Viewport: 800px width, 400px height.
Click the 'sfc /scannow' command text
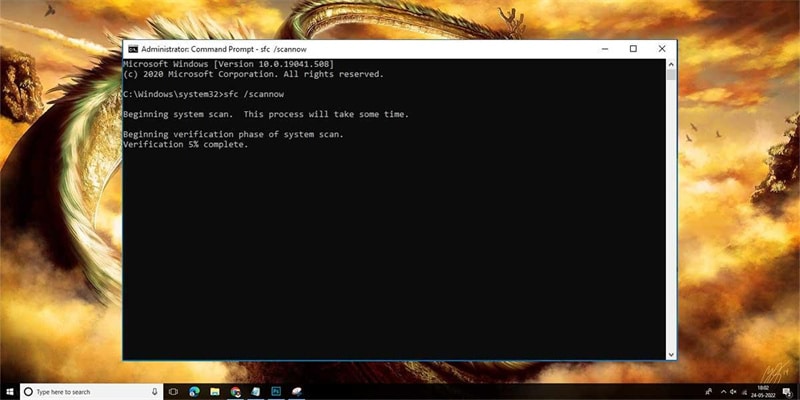pyautogui.click(x=254, y=94)
